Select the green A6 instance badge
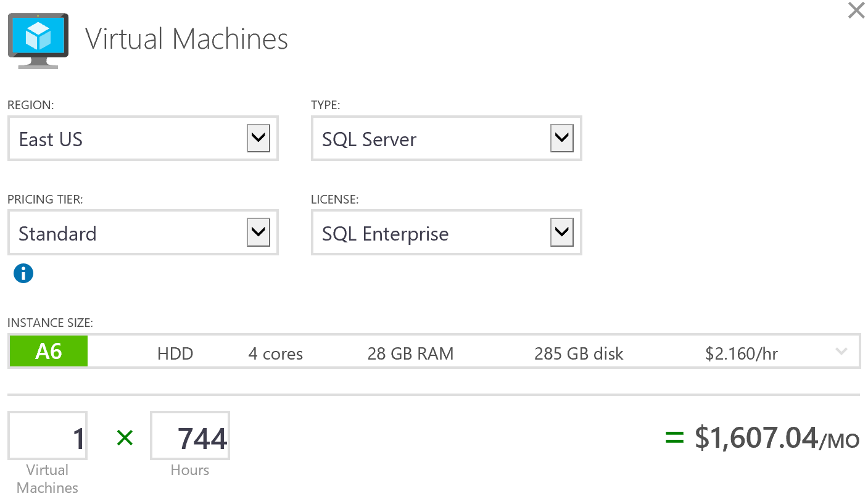The image size is (868, 499). point(49,352)
